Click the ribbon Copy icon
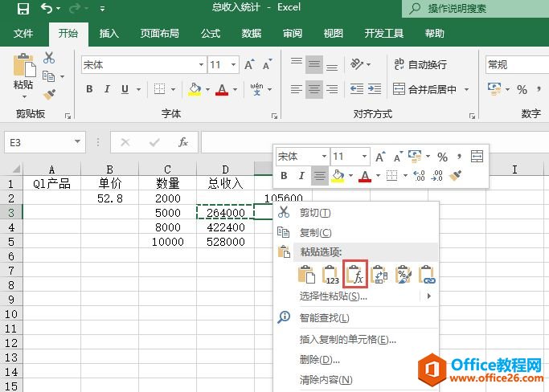 pos(49,76)
